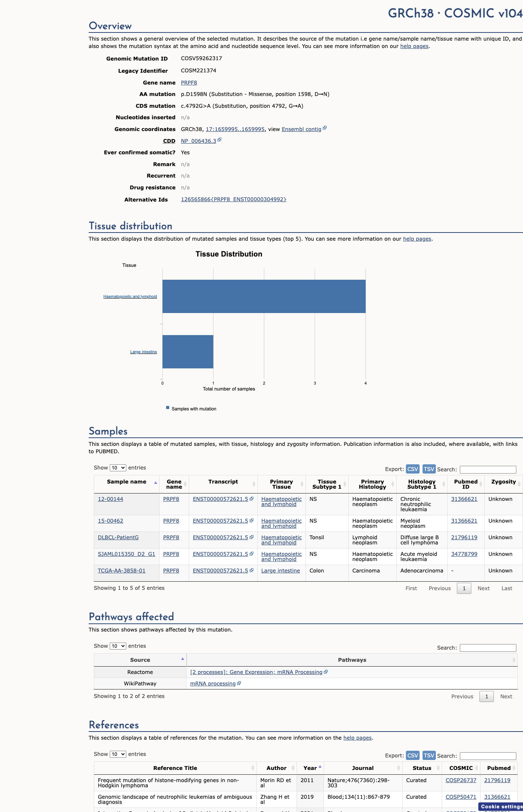Open Pubmed ID 34778799 link
The width and height of the screenshot is (523, 812).
(x=464, y=554)
